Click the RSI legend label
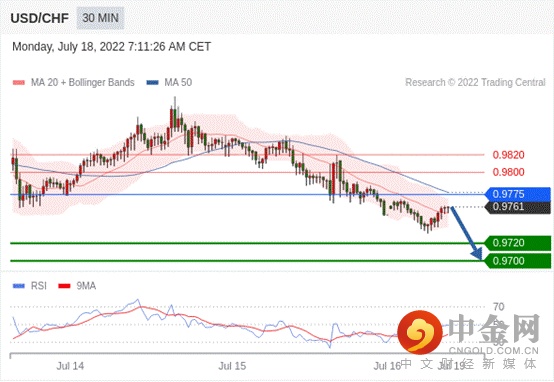 (x=39, y=286)
